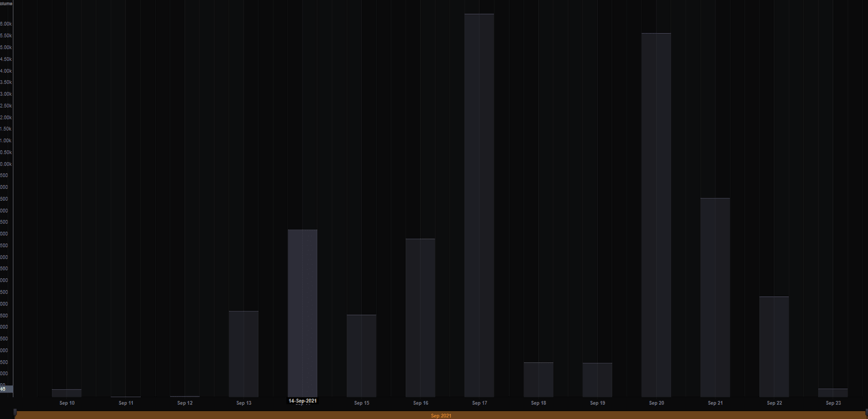
Task: Click the Sep 11 axis date label
Action: tap(126, 403)
